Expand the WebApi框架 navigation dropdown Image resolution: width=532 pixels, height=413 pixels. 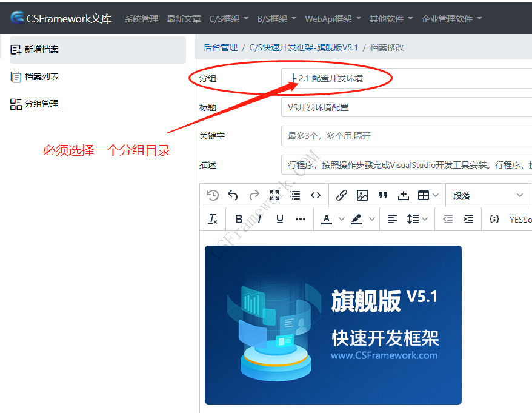pos(333,19)
